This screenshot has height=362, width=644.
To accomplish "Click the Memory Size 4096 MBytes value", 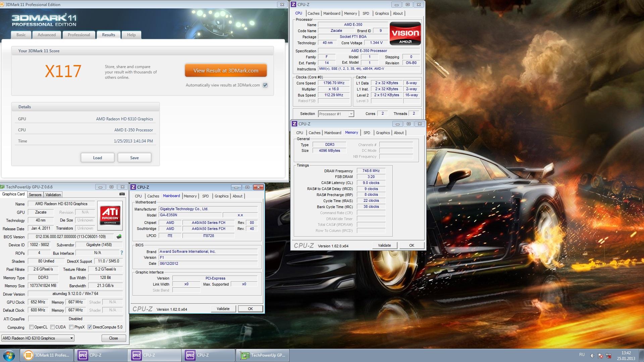I will [x=329, y=150].
